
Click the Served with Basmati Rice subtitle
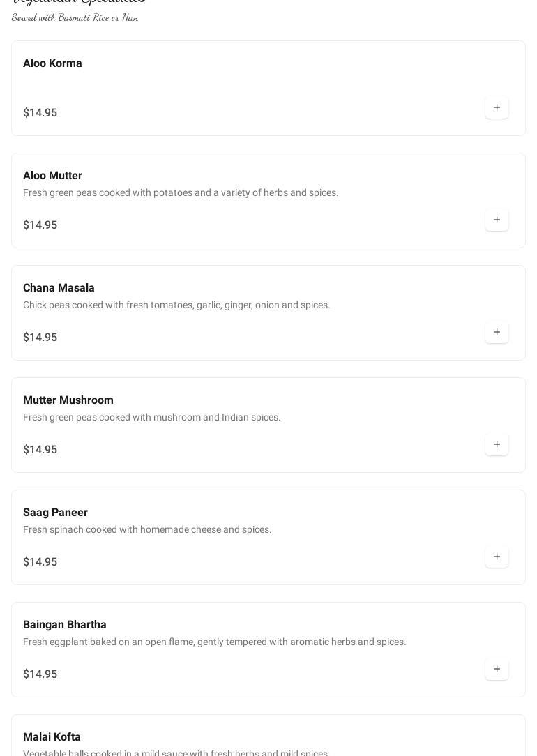point(75,17)
